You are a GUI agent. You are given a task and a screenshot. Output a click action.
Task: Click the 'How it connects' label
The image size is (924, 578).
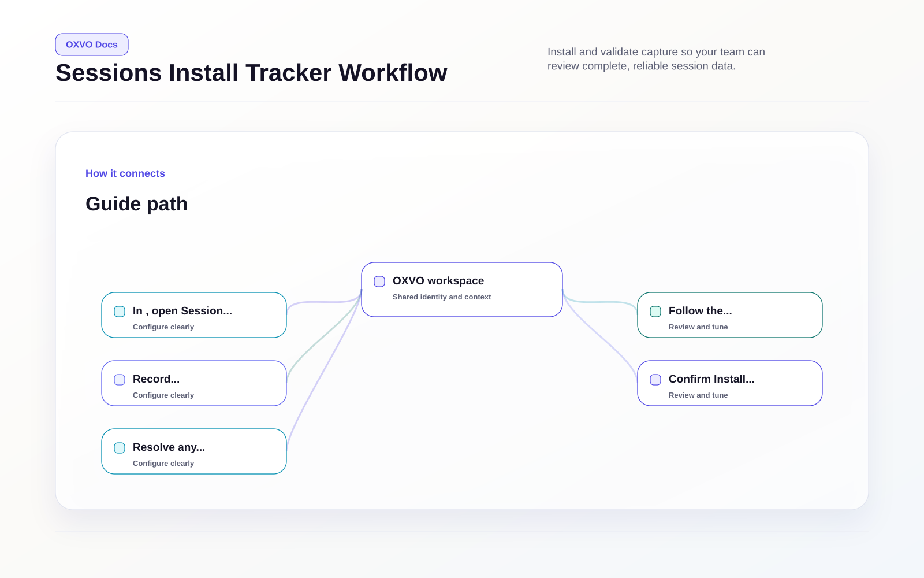[x=125, y=173]
